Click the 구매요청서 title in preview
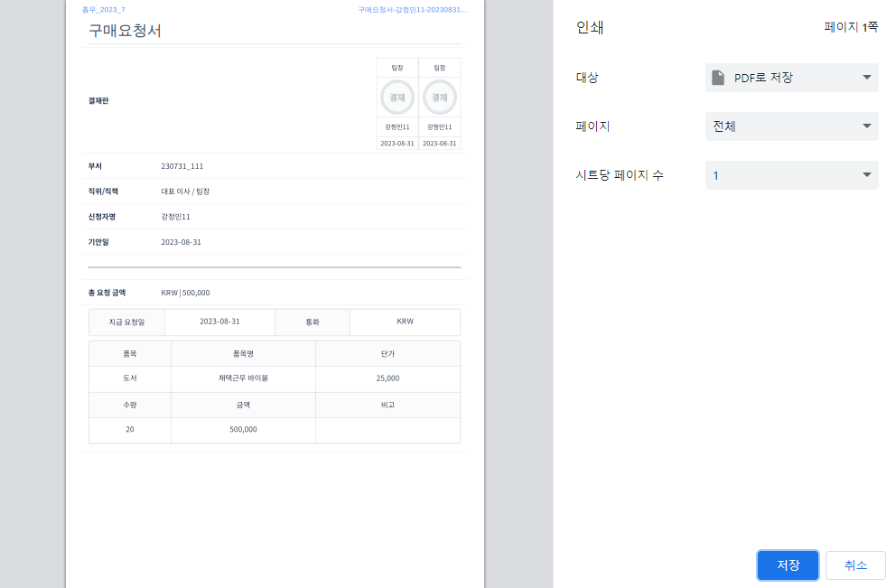Image resolution: width=896 pixels, height=588 pixels. tap(125, 31)
